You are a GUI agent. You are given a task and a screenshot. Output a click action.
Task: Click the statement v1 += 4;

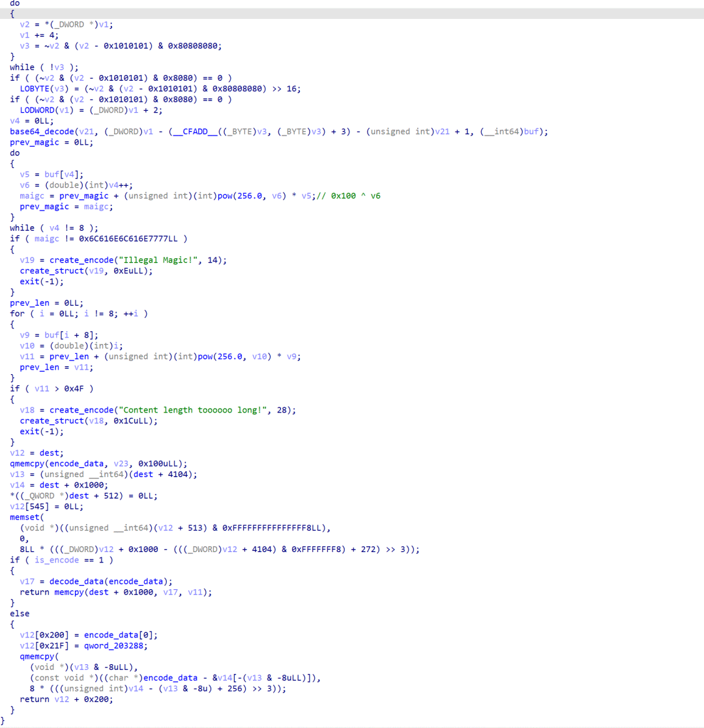40,35
